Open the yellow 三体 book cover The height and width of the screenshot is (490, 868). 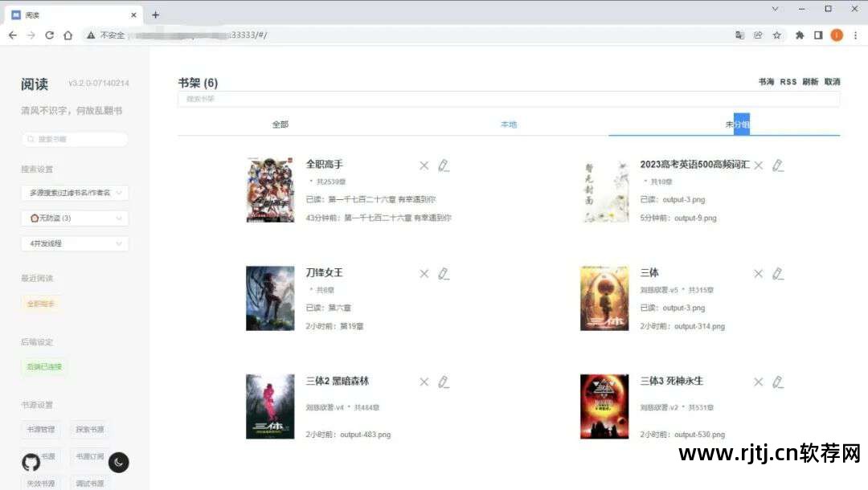[x=604, y=298]
